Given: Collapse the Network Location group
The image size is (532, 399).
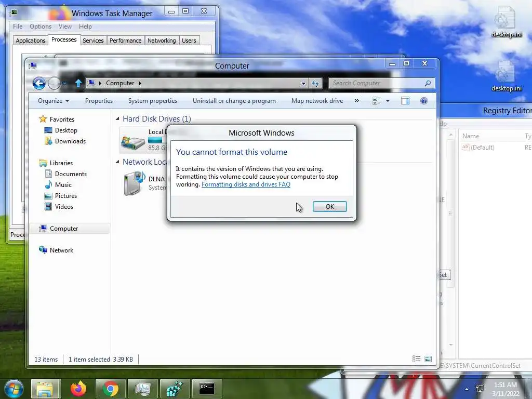Looking at the screenshot, I should click(x=117, y=162).
